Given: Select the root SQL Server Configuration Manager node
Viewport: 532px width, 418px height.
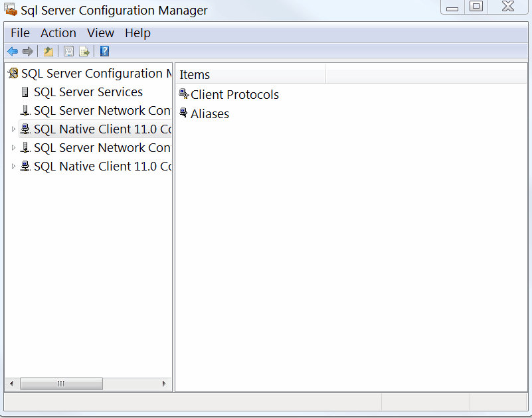Looking at the screenshot, I should (96, 74).
